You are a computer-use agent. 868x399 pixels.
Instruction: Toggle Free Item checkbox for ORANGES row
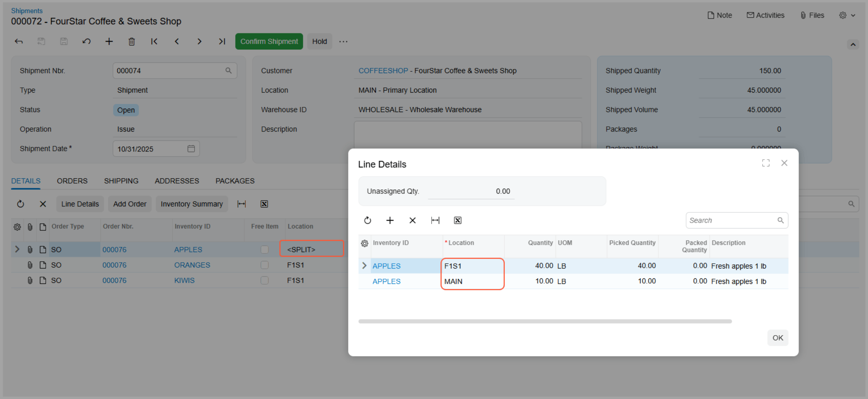click(265, 265)
